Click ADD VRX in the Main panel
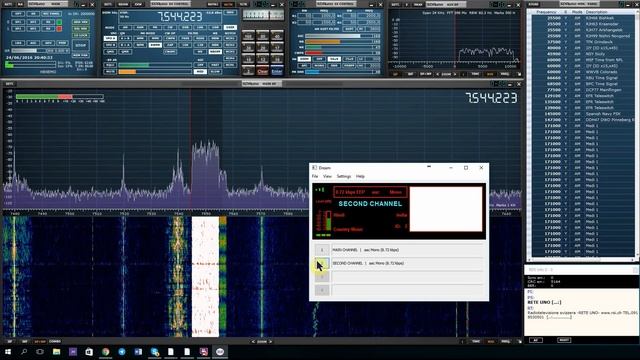Screen dimensions: 640x360 [x=81, y=22]
